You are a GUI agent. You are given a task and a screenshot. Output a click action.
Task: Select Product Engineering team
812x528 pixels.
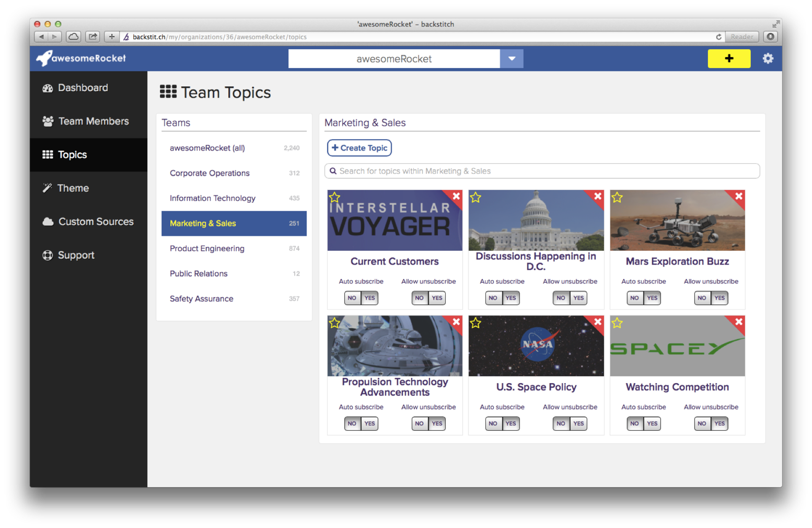(x=234, y=248)
